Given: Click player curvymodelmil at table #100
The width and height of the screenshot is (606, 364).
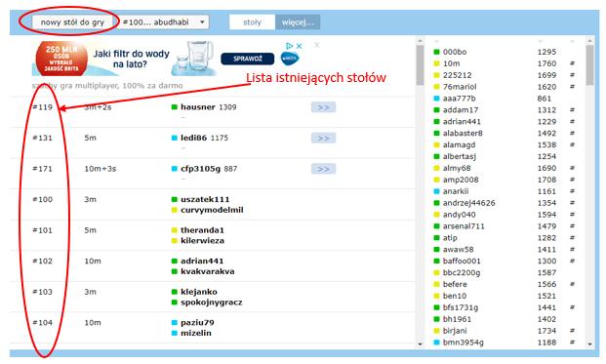Looking at the screenshot, I should click(212, 210).
